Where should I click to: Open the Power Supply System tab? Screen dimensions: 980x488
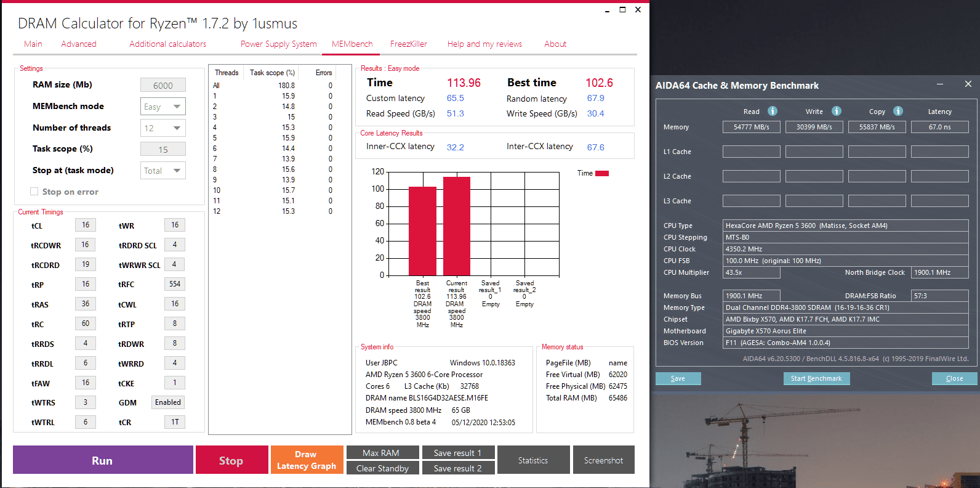coord(278,44)
